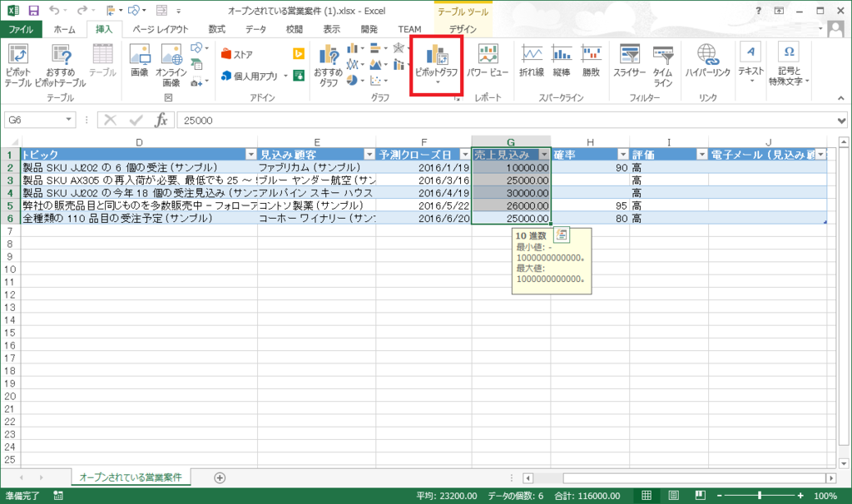Viewport: 852px width, 504px height.
Task: Insert a PivotChart (ピボットグラフ)
Action: (x=436, y=65)
